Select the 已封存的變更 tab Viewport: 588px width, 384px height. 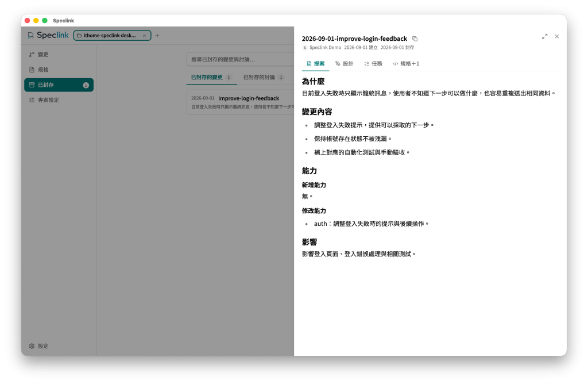[211, 78]
